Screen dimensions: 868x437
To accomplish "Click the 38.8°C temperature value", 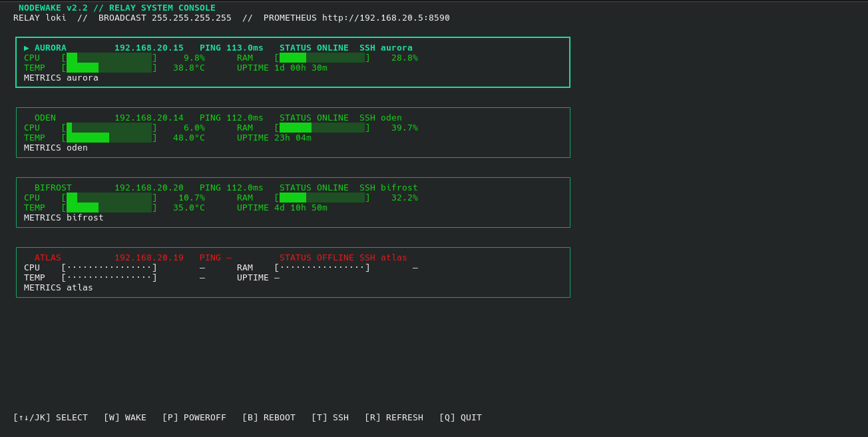I will pyautogui.click(x=189, y=68).
